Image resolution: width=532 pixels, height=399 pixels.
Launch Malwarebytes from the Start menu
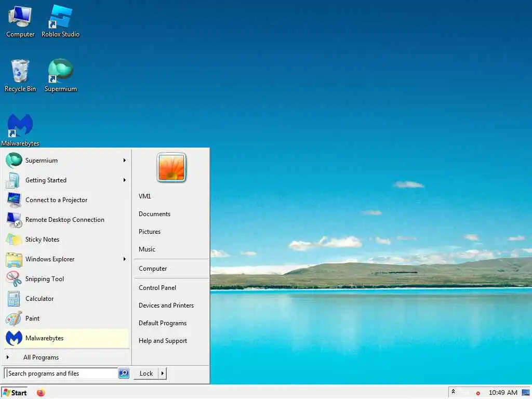[67, 338]
